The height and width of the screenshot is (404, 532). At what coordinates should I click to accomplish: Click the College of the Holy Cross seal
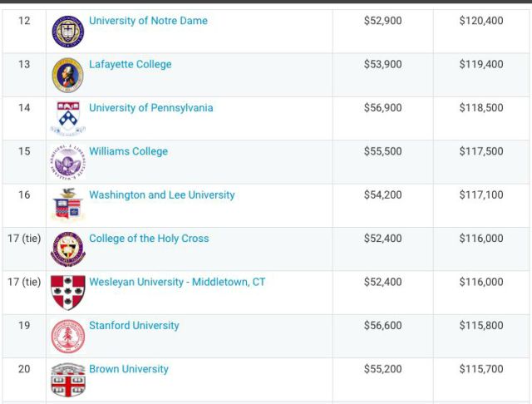coord(68,249)
